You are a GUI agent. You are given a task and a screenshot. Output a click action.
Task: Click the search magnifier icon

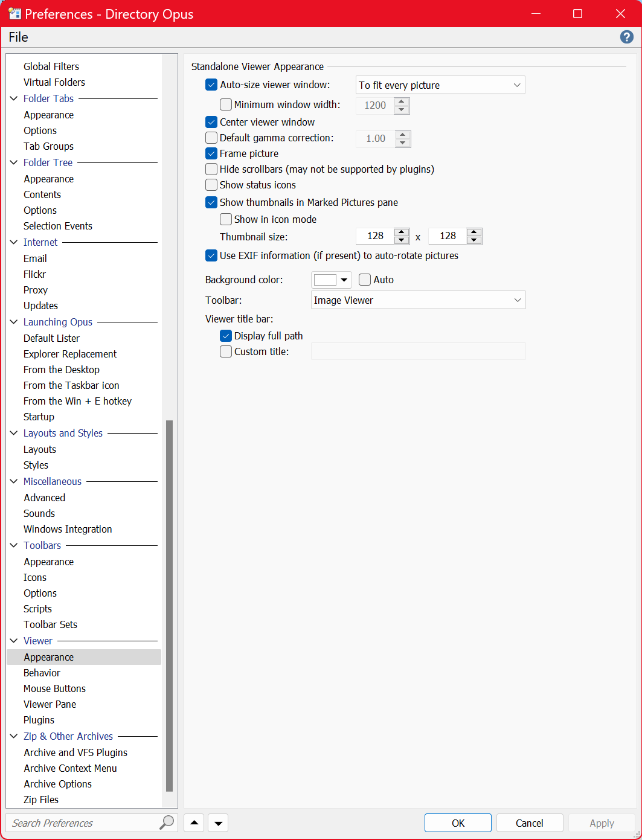click(166, 822)
